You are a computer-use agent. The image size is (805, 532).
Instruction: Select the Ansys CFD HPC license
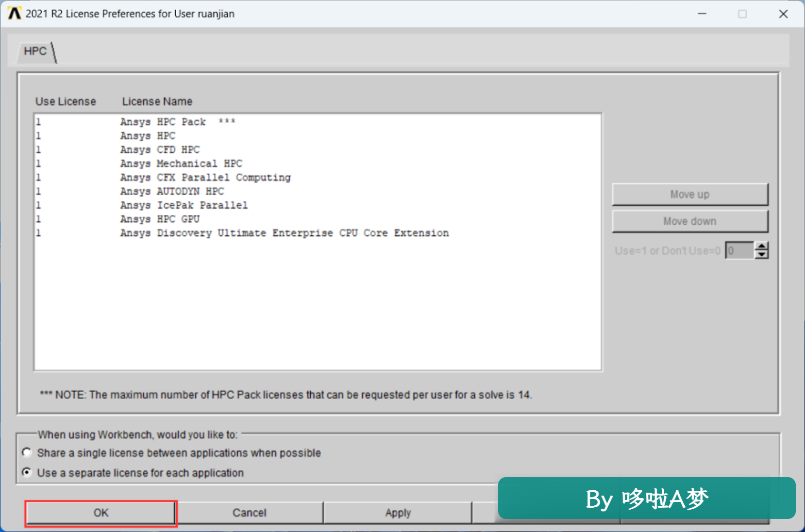pyautogui.click(x=318, y=150)
